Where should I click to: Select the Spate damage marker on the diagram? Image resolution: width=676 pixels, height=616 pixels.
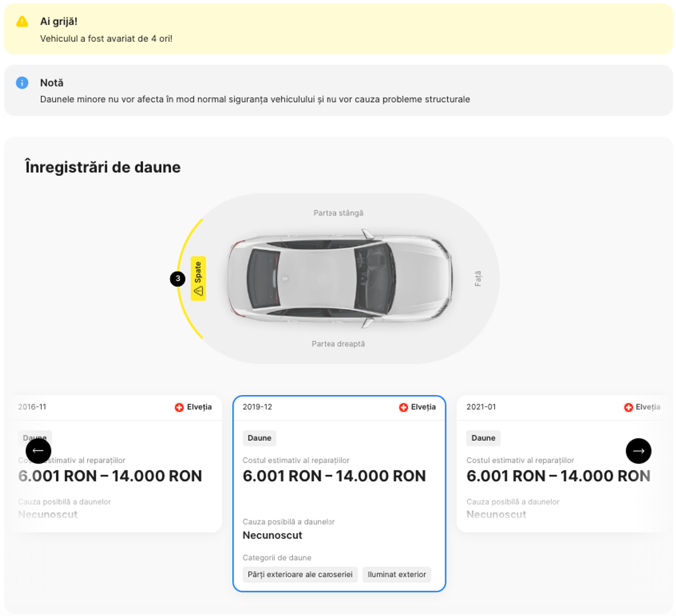click(198, 278)
